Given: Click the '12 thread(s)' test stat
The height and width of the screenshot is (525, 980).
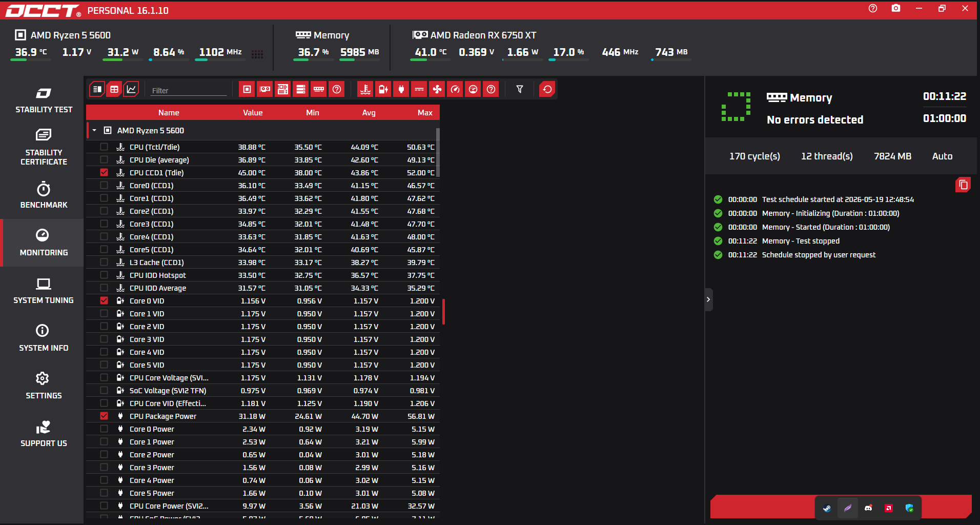Looking at the screenshot, I should tap(827, 156).
